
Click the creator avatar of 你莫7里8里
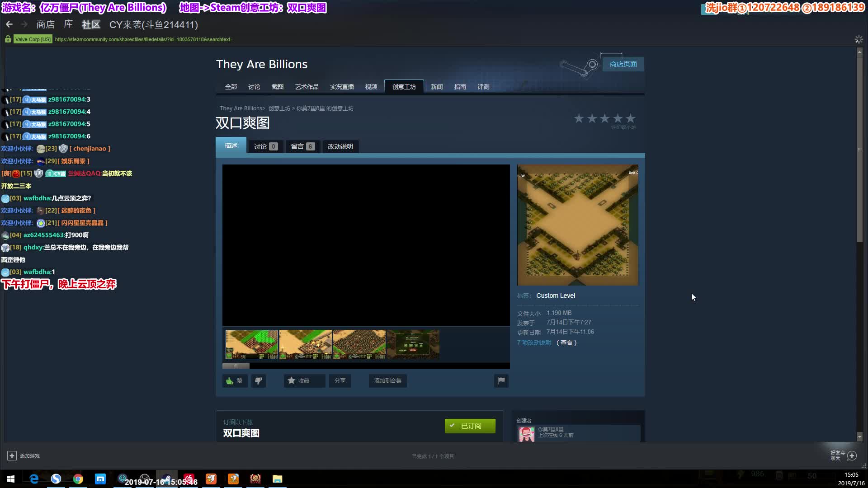[x=526, y=434]
